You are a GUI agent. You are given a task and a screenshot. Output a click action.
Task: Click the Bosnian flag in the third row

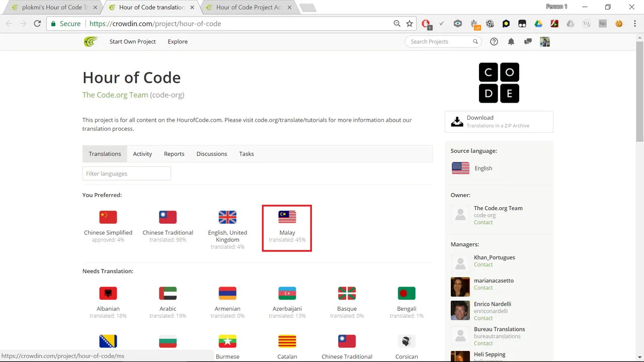(108, 341)
